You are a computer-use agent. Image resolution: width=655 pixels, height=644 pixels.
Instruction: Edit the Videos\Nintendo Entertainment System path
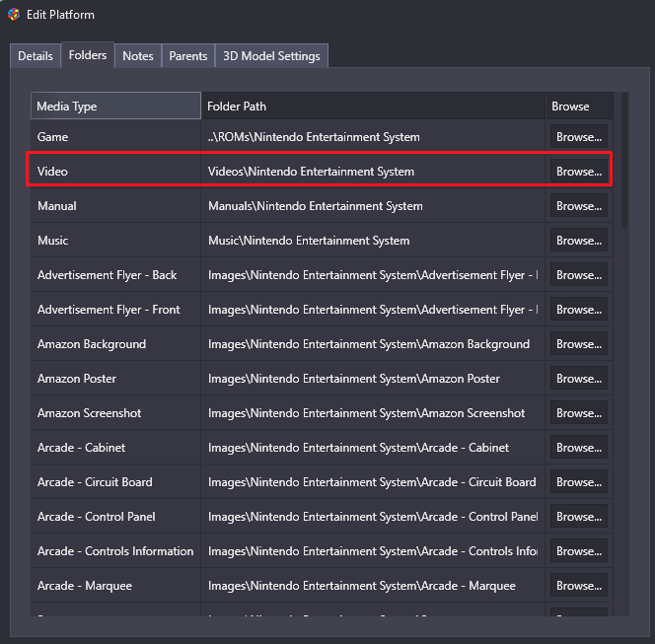373,172
